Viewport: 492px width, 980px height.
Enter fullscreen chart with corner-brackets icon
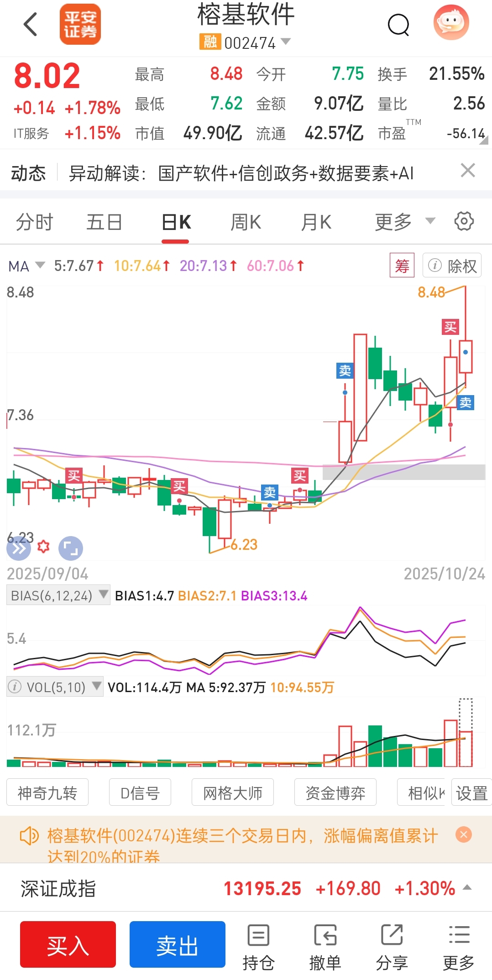(71, 548)
